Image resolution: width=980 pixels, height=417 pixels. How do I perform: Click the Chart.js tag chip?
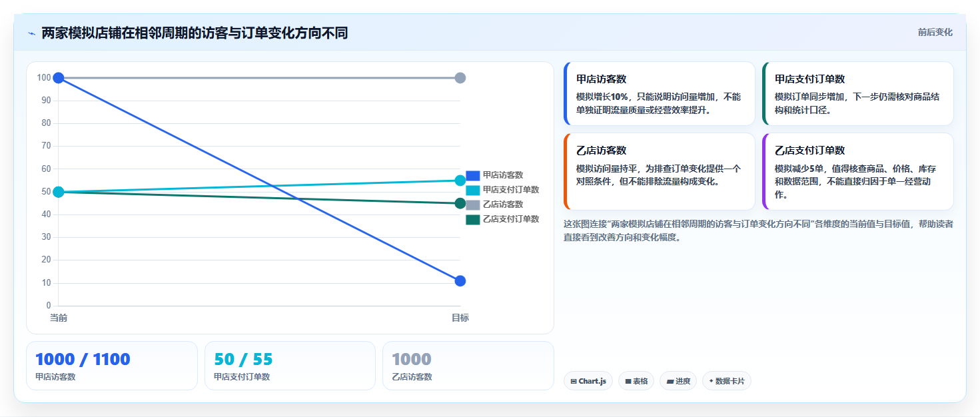(x=588, y=381)
